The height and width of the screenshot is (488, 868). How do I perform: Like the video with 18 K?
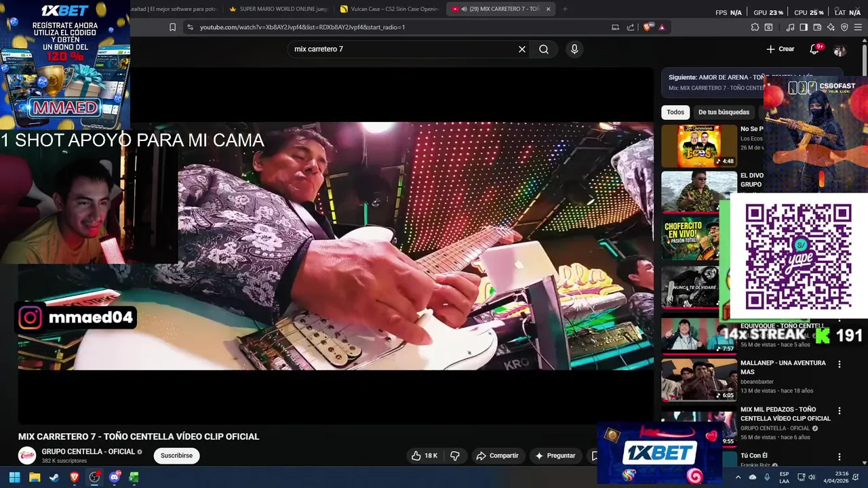coord(425,455)
